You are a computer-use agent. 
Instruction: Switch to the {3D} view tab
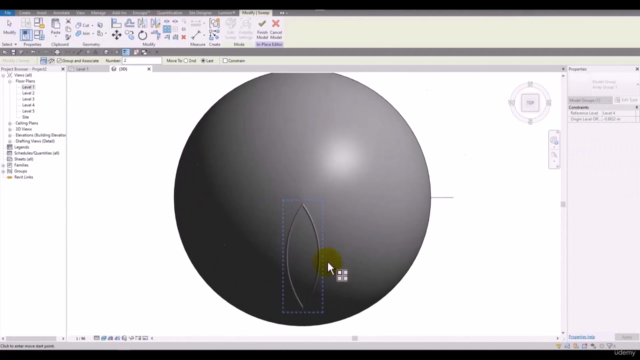click(123, 69)
